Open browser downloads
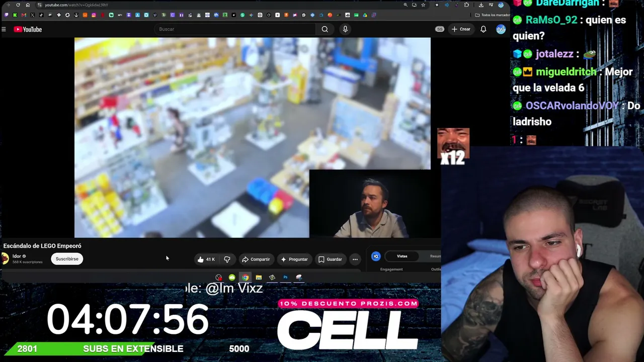The width and height of the screenshot is (644, 362). [x=481, y=5]
